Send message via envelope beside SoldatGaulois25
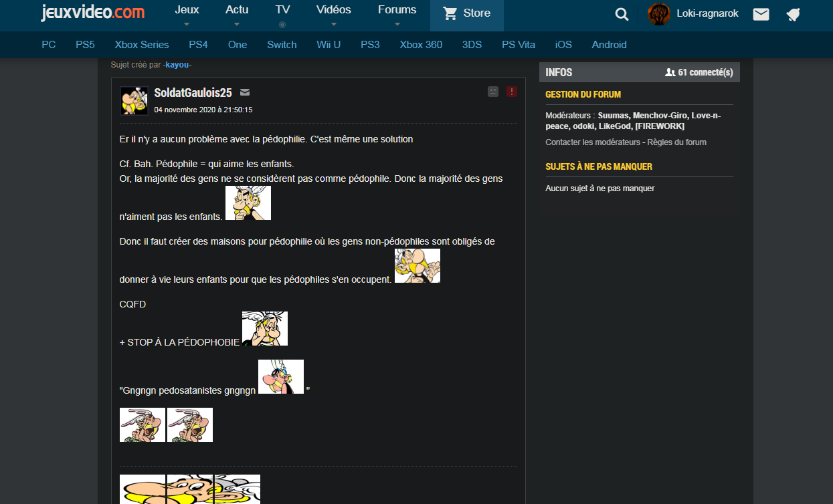 245,92
